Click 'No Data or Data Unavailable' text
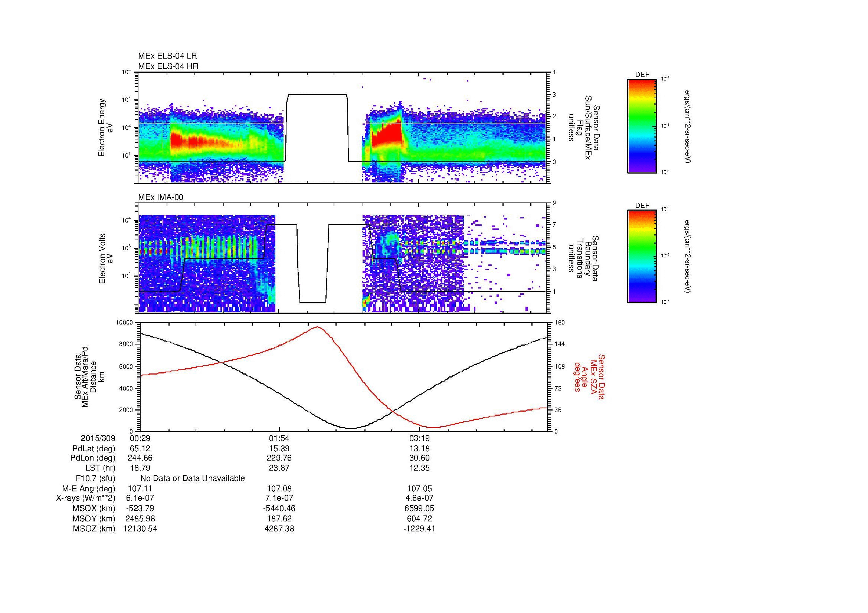The image size is (868, 613). coord(193,478)
